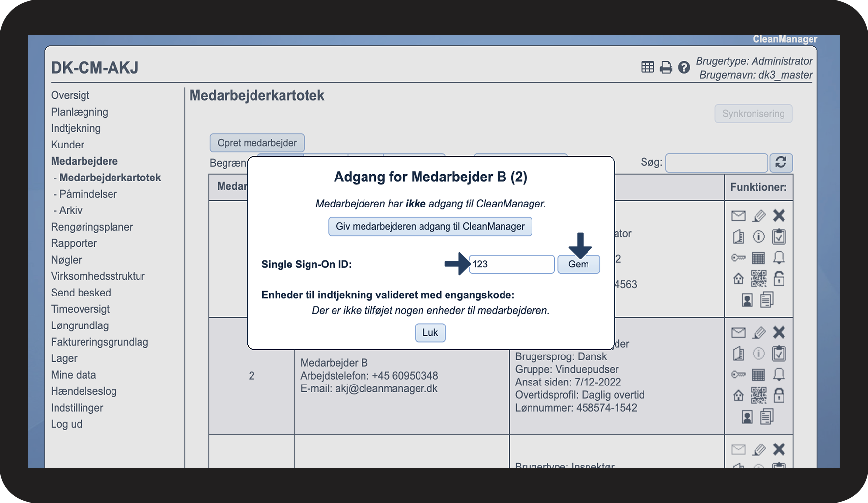
Task: Select Indstillinger in the left menu
Action: point(77,407)
